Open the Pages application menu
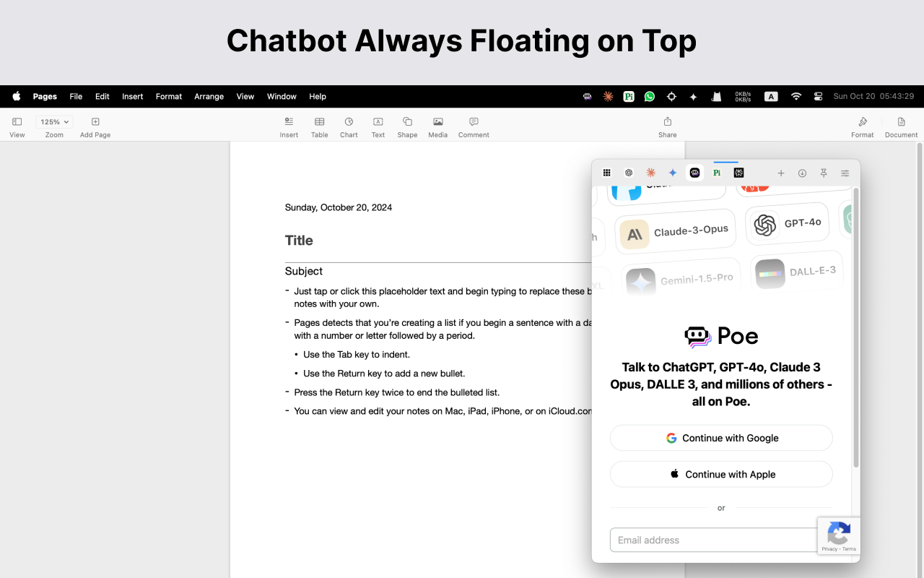 [x=45, y=96]
